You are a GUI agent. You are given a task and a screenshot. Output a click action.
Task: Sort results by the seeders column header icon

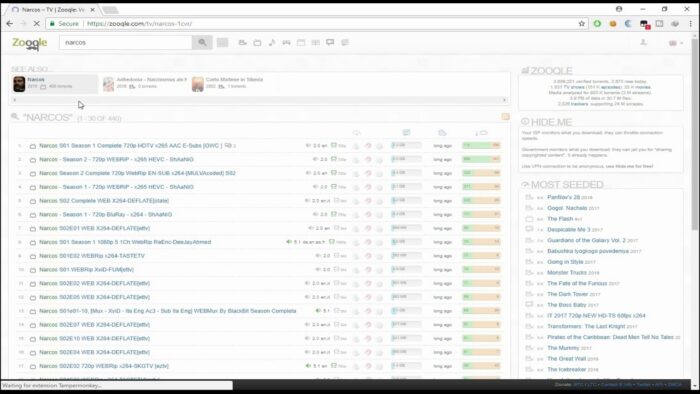(x=481, y=133)
